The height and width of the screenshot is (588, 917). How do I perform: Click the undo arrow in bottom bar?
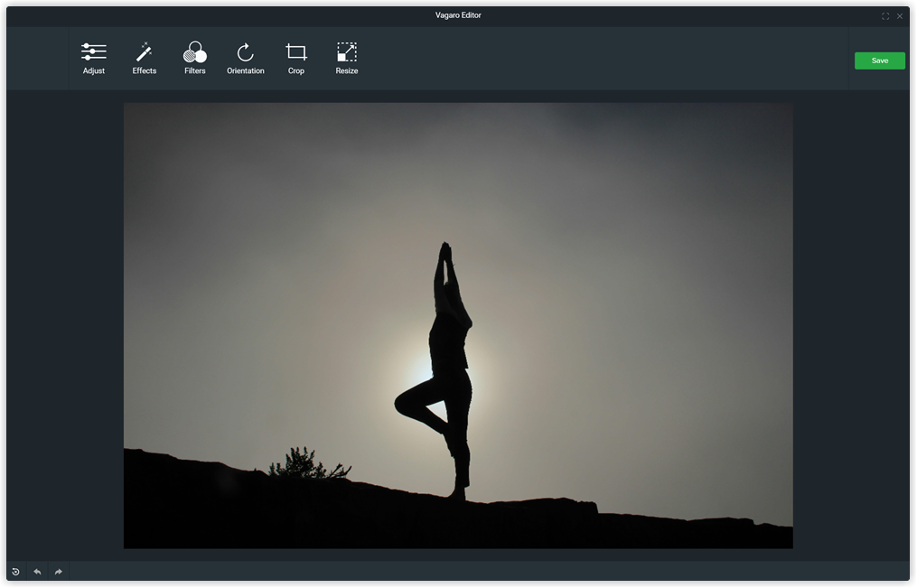click(37, 572)
